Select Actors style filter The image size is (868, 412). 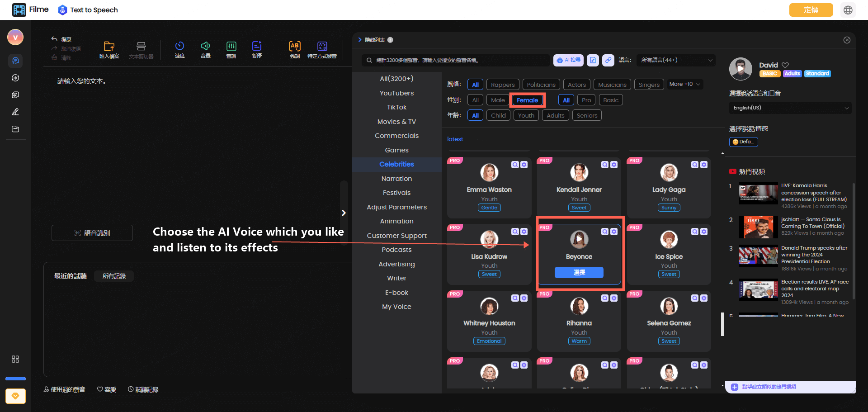tap(577, 85)
